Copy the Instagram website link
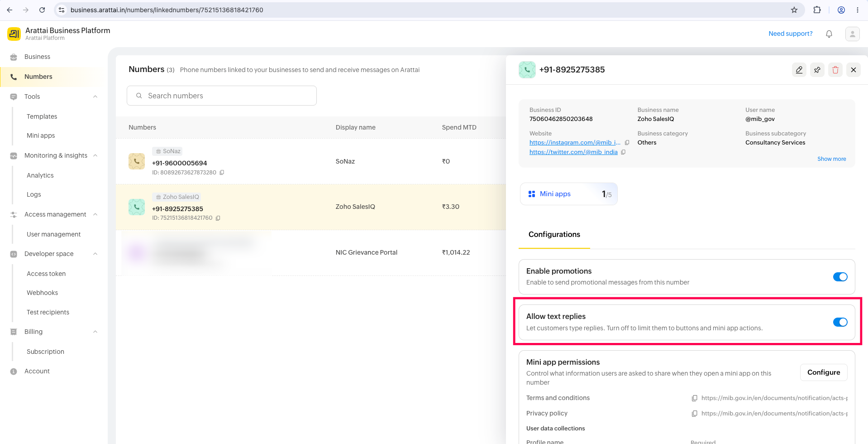Viewport: 868px width, 444px height. 627,143
